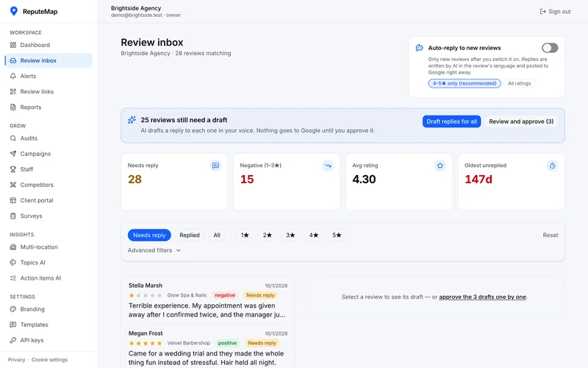Open the Reports document icon
This screenshot has height=368, width=588.
coord(13,107)
